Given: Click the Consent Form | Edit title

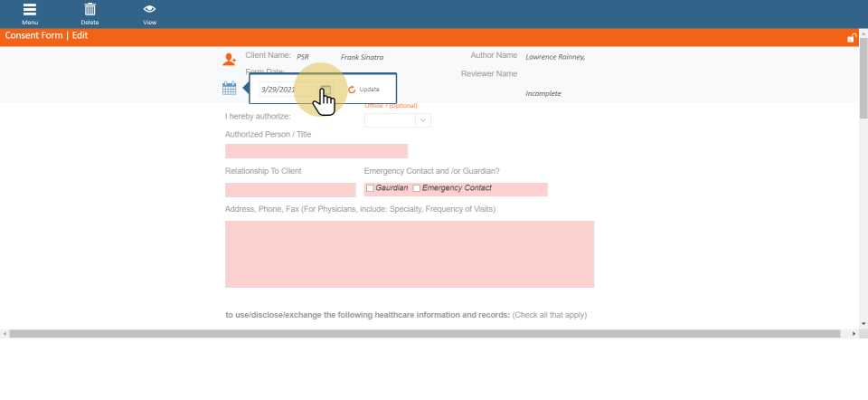Looking at the screenshot, I should [47, 36].
